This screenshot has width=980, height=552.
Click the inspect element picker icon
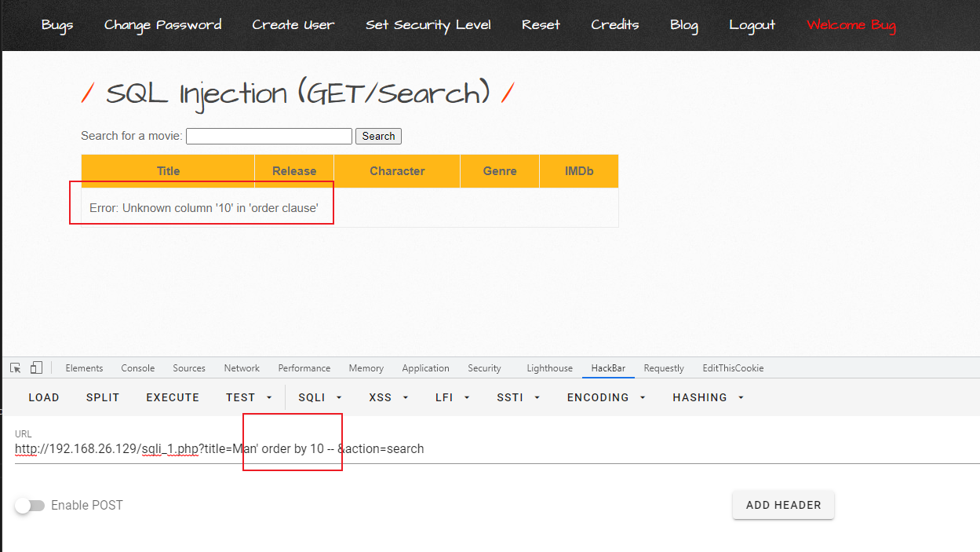click(16, 368)
